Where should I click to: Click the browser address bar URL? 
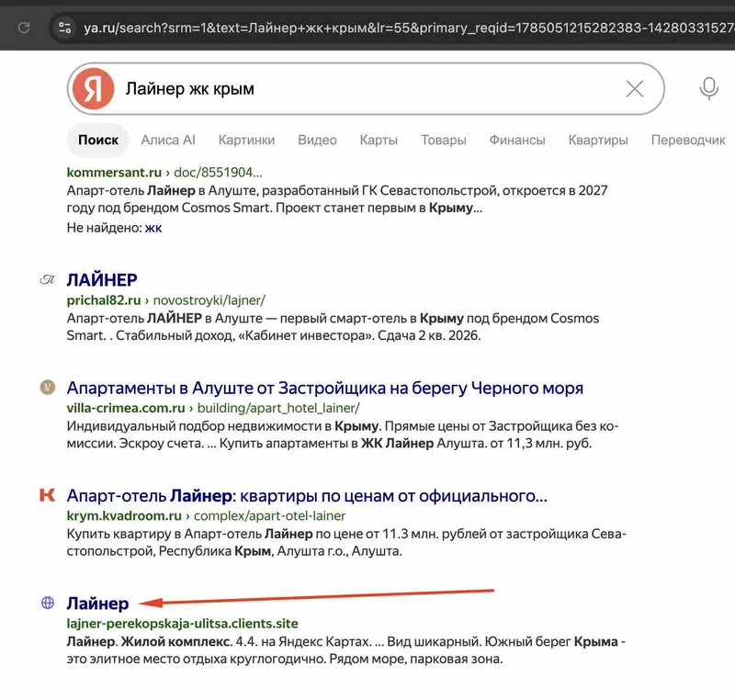click(409, 28)
